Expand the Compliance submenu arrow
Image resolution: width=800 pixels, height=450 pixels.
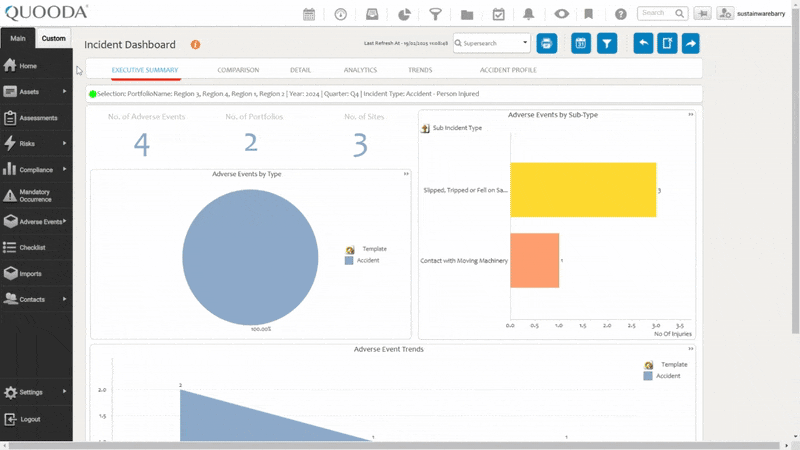click(x=64, y=169)
